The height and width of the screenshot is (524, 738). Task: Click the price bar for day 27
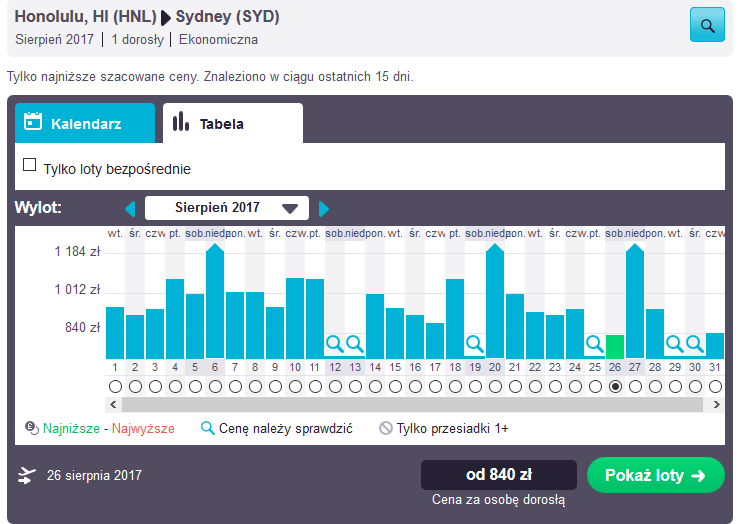coord(635,301)
